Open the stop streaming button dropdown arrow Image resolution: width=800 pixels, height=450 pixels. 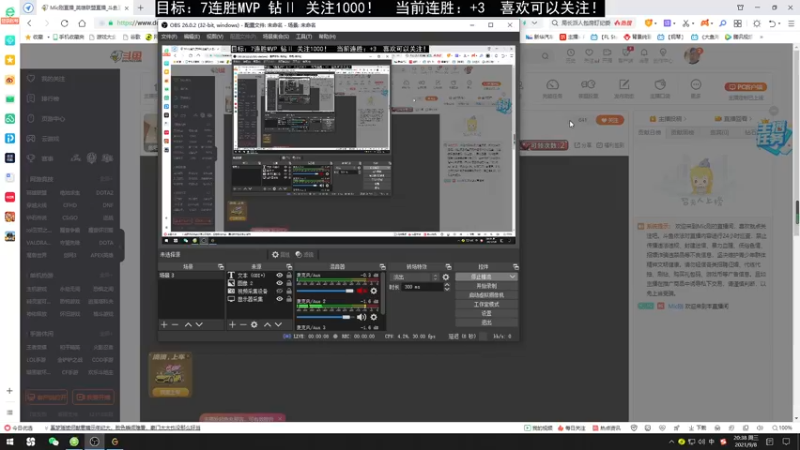click(x=512, y=277)
